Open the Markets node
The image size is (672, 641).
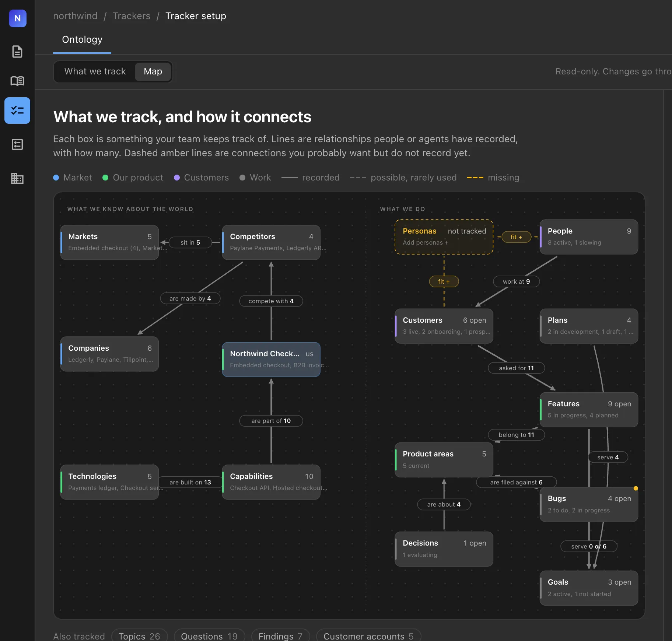click(x=110, y=242)
